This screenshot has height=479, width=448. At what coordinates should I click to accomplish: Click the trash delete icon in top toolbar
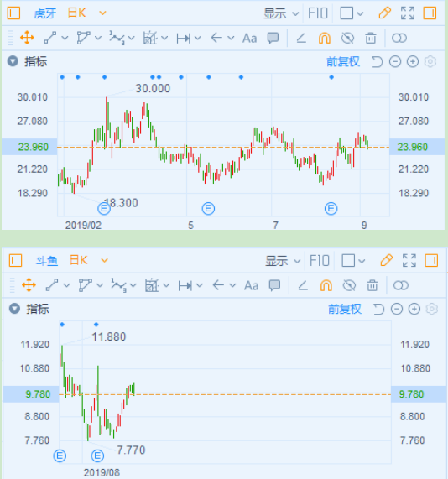370,39
